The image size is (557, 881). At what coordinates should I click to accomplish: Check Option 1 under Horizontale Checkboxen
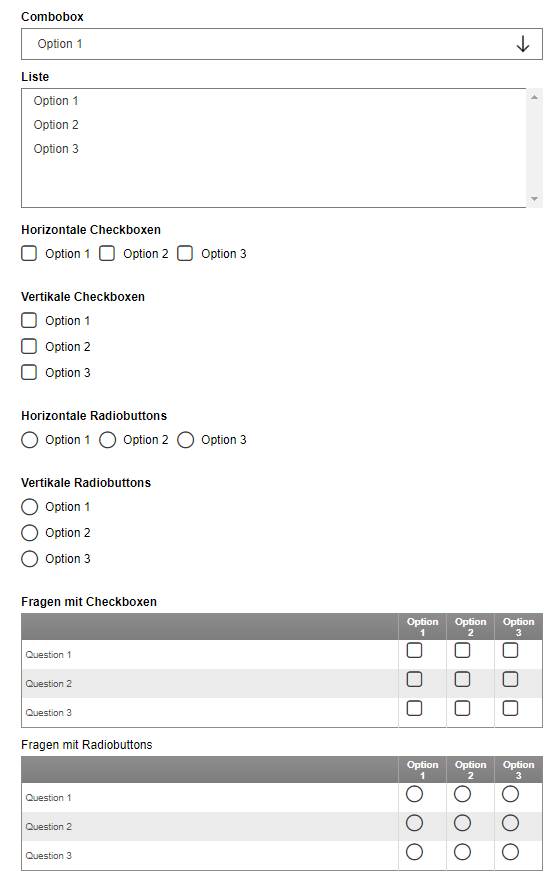pos(29,253)
